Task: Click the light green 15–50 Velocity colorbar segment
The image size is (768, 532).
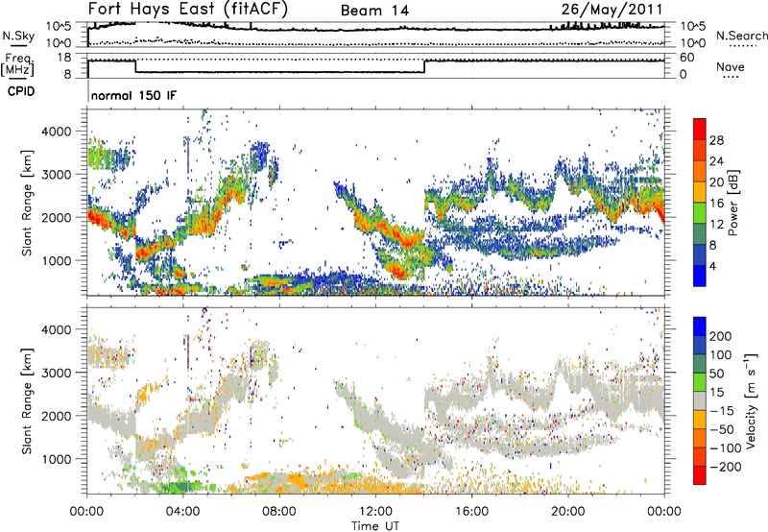Action: click(x=700, y=382)
